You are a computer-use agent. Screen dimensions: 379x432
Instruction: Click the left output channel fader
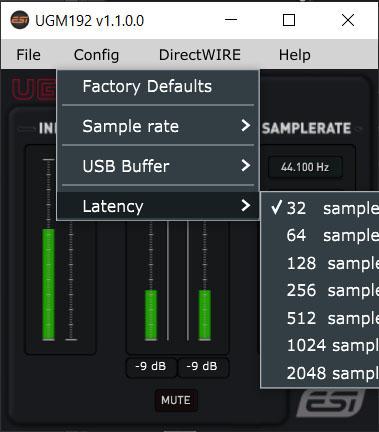point(151,281)
